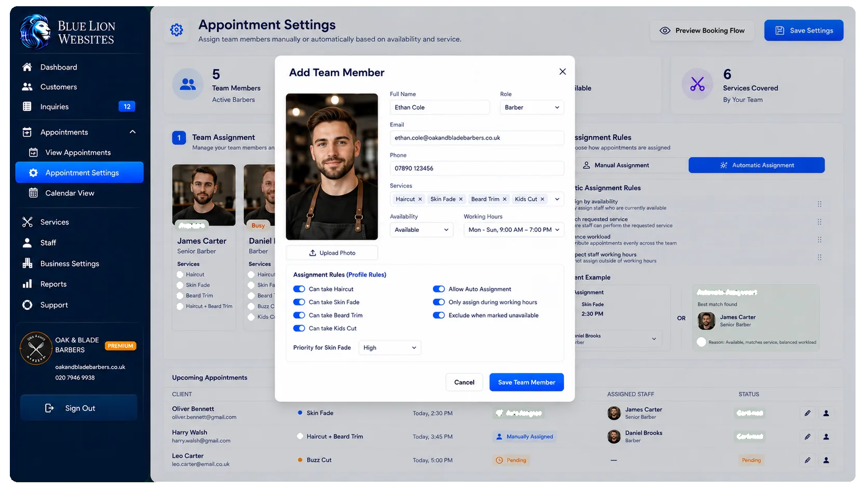Open Customers people icon in sidebar
Screen dimensions: 868x489
pos(28,87)
